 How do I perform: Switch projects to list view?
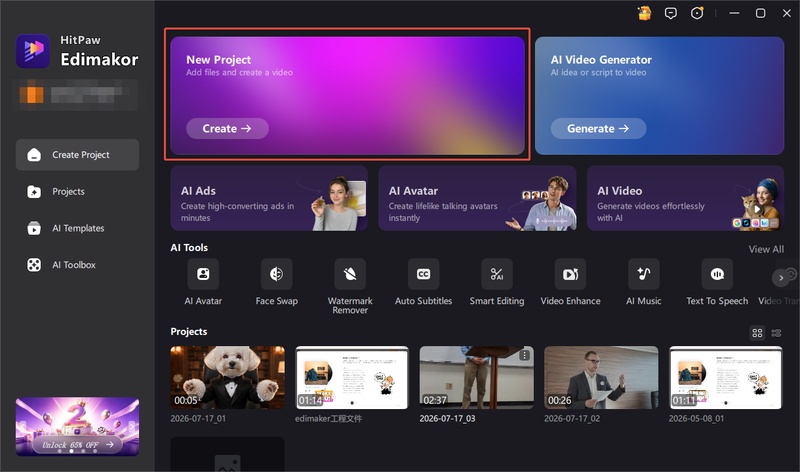pos(777,333)
